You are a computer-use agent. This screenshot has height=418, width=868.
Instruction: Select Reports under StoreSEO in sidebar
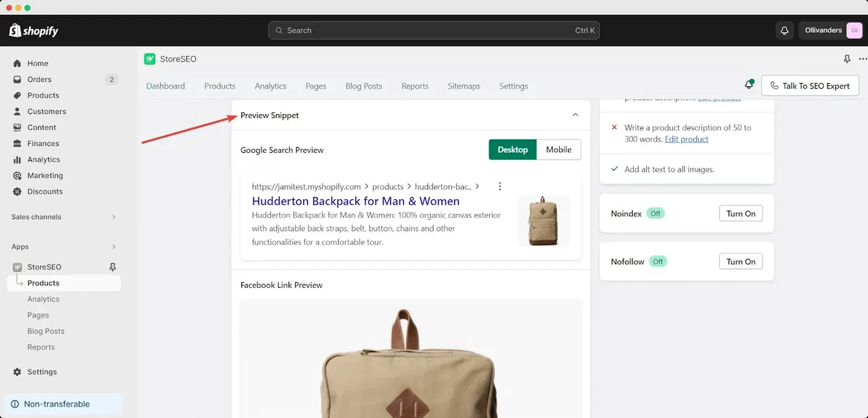(x=41, y=347)
